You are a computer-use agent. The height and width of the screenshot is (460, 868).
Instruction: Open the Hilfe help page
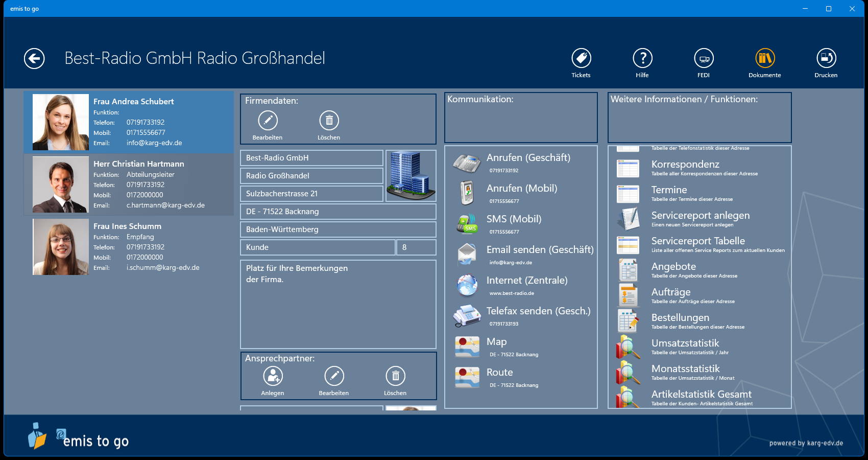[x=642, y=58]
